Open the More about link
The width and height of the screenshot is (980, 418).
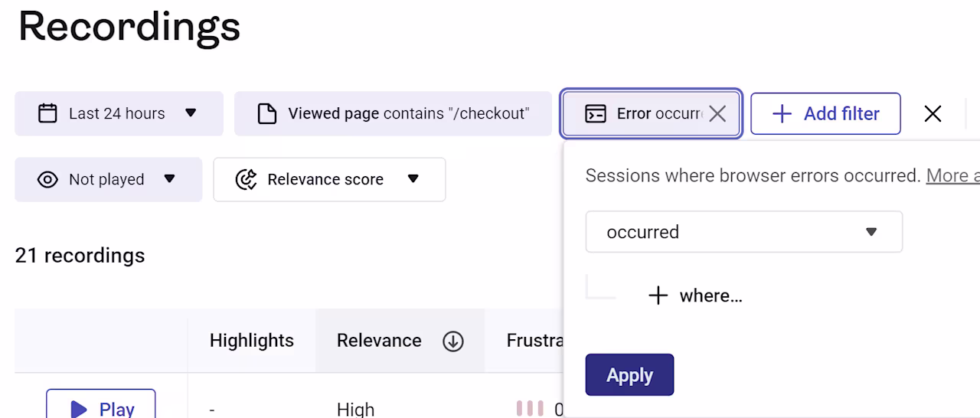(952, 175)
